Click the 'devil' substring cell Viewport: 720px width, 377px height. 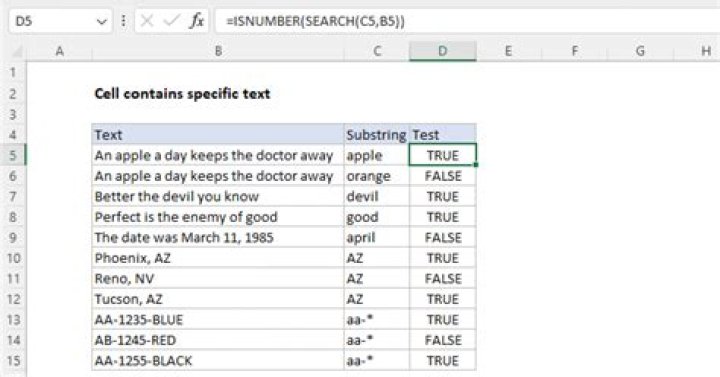(x=377, y=197)
